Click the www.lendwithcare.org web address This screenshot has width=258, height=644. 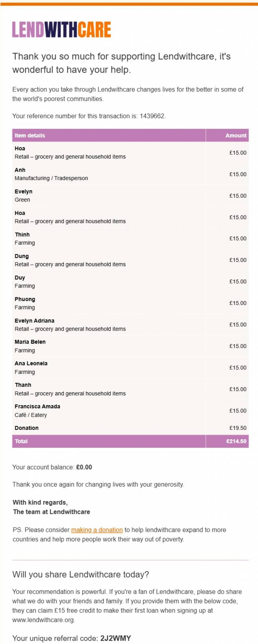tap(43, 620)
